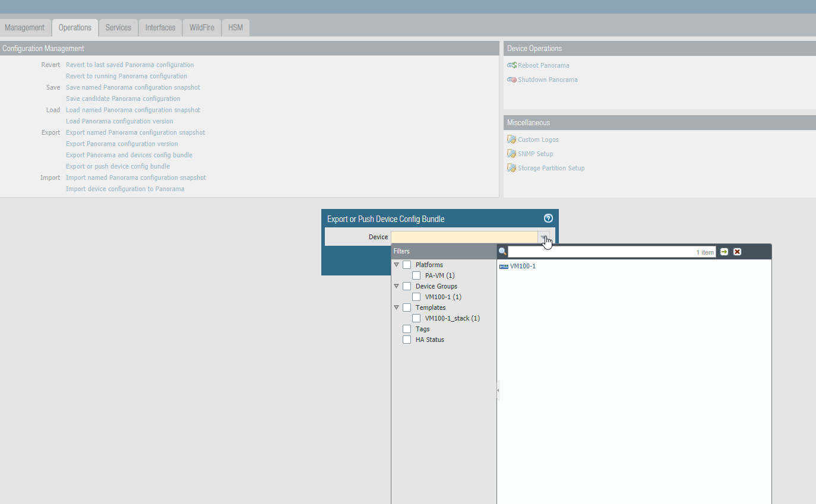Click the search magnifier icon in device list

pos(502,252)
